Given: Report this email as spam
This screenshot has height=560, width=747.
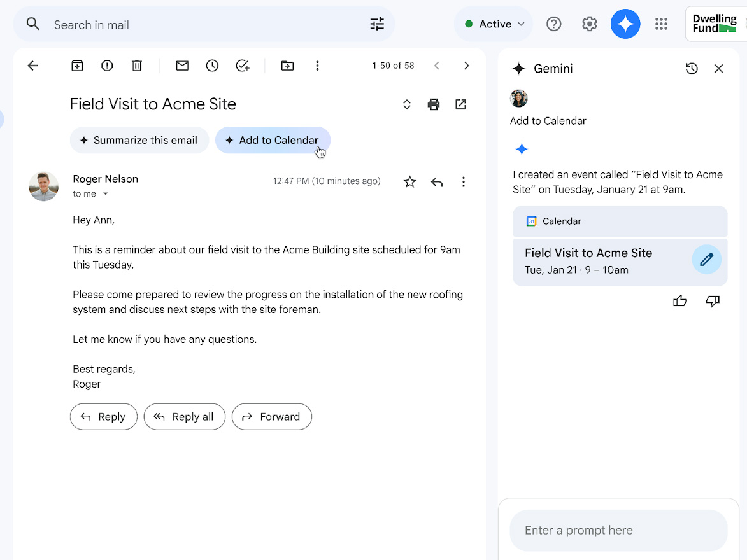Looking at the screenshot, I should (107, 66).
